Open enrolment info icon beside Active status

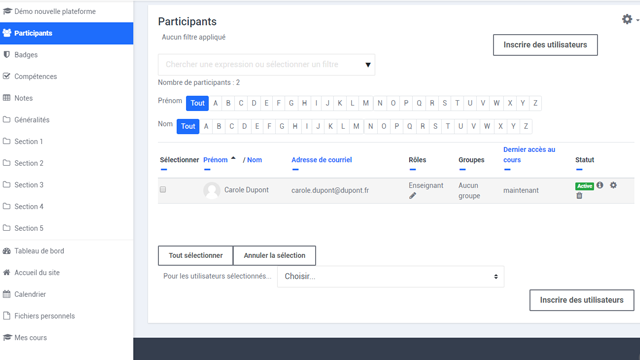coord(600,185)
